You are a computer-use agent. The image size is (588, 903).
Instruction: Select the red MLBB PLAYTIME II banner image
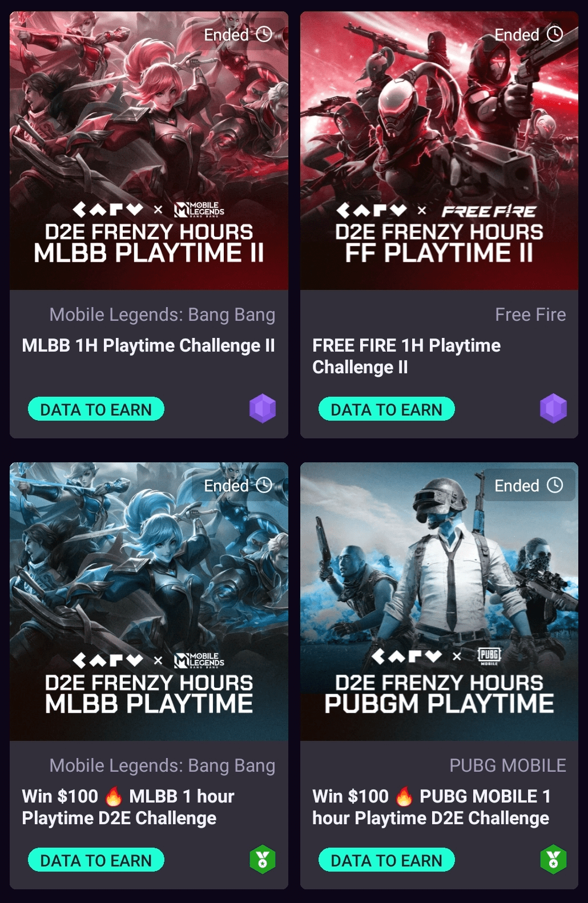[x=149, y=151]
